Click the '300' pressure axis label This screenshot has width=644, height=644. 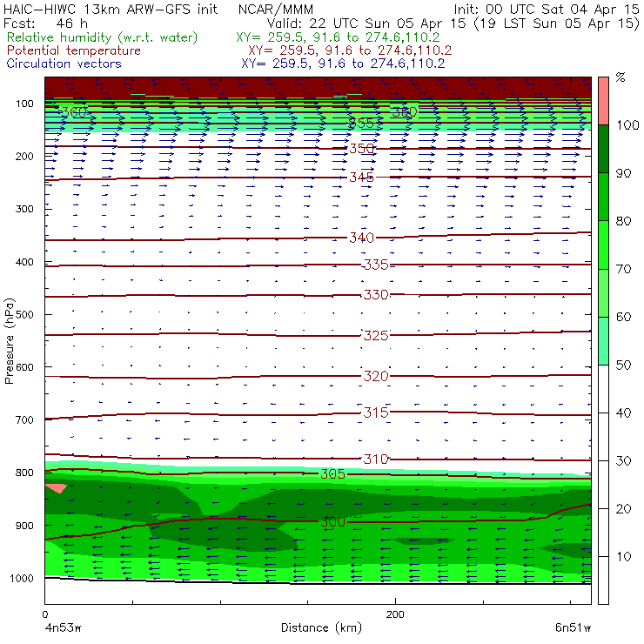(x=24, y=209)
